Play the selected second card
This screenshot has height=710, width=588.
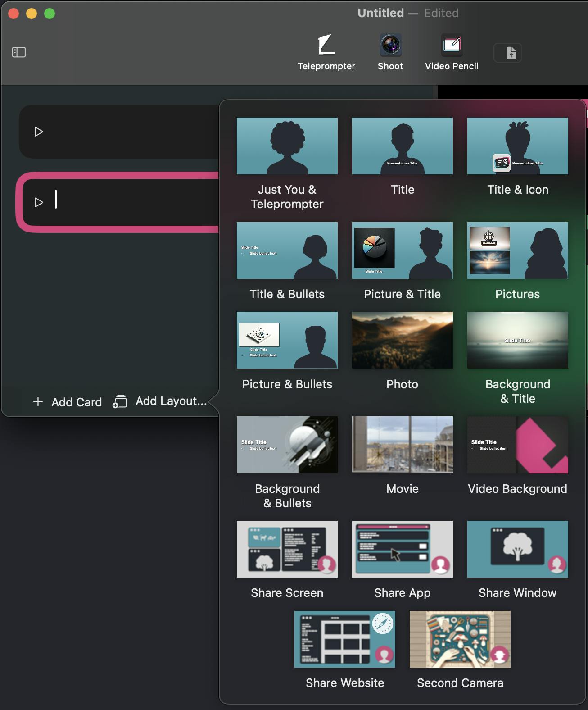click(39, 202)
